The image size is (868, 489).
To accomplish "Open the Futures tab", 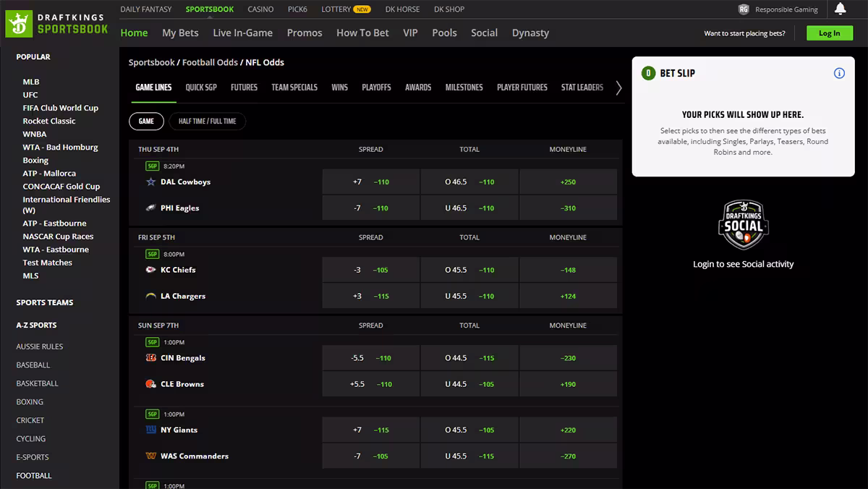I will 244,88.
